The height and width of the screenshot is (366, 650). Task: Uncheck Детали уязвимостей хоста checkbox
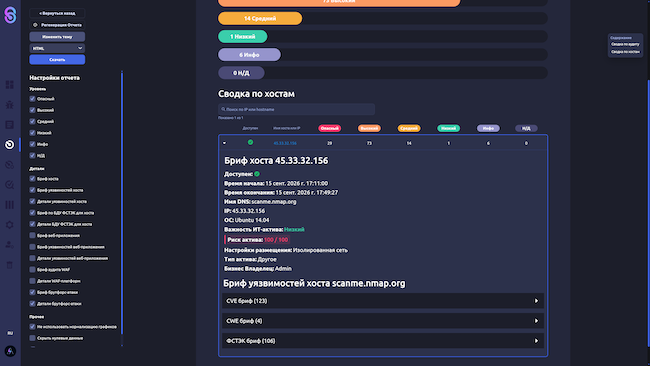click(x=32, y=201)
